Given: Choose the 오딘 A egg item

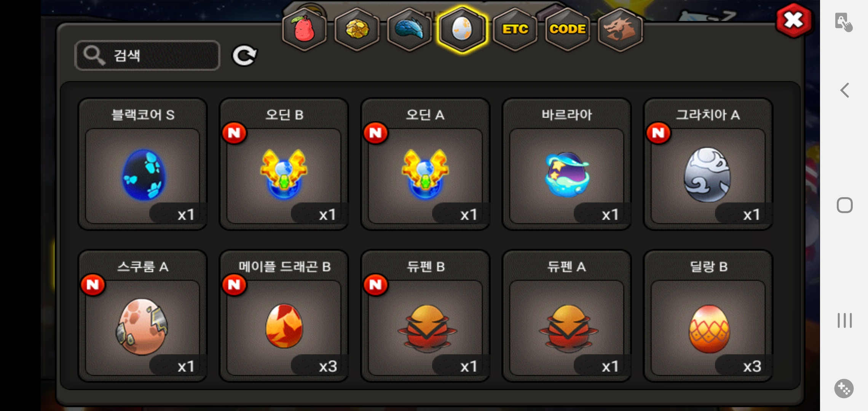Looking at the screenshot, I should click(x=425, y=164).
